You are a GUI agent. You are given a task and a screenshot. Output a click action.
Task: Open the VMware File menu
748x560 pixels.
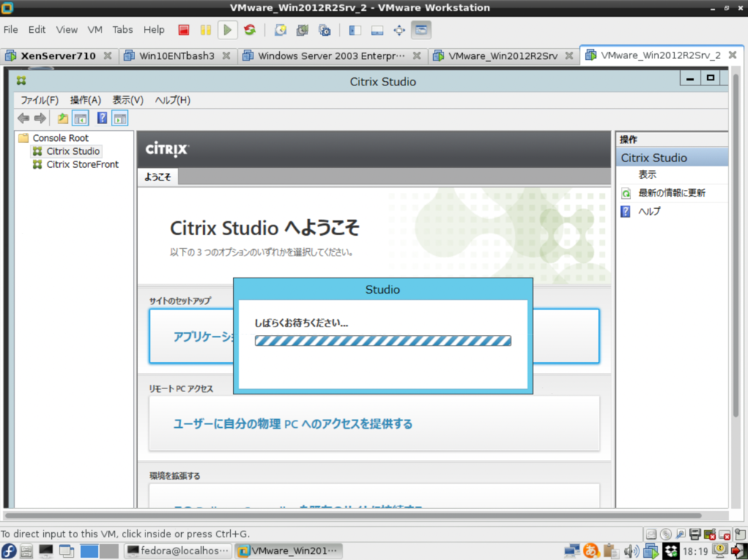click(x=10, y=30)
